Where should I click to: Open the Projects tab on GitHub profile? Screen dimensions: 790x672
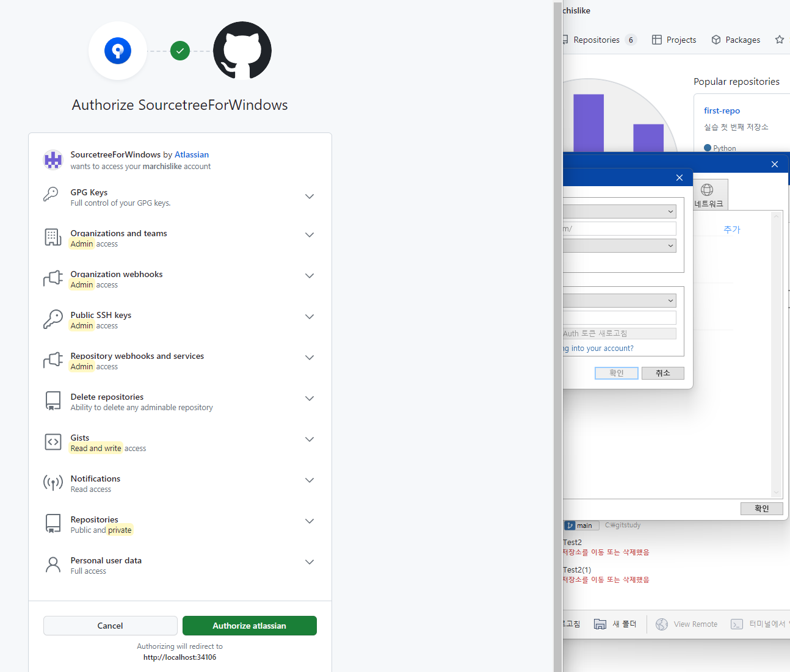coord(674,40)
